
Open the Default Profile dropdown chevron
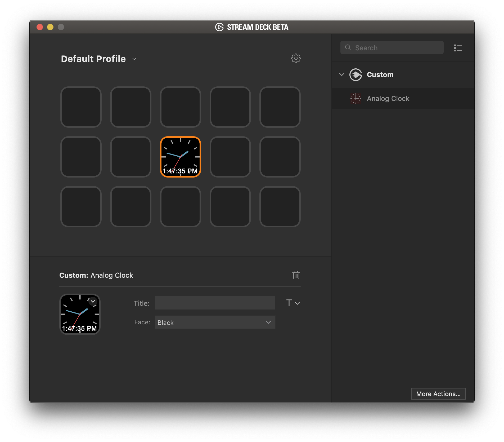coord(134,59)
